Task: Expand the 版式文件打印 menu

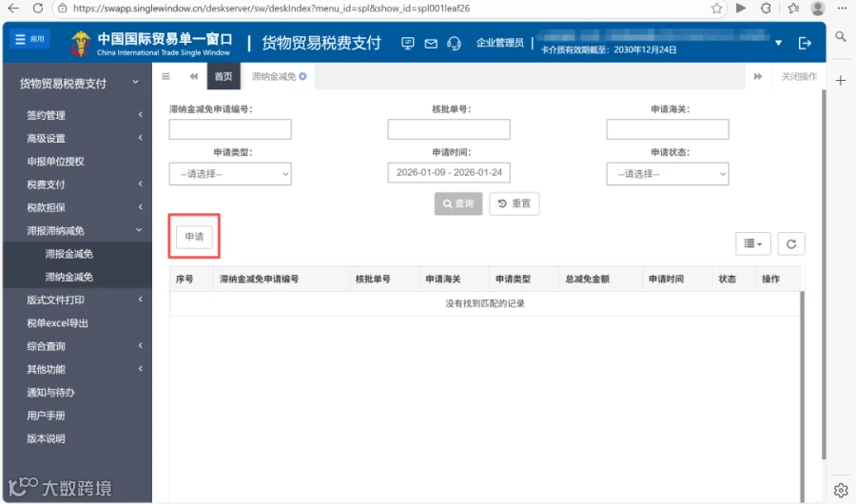Action: 80,300
